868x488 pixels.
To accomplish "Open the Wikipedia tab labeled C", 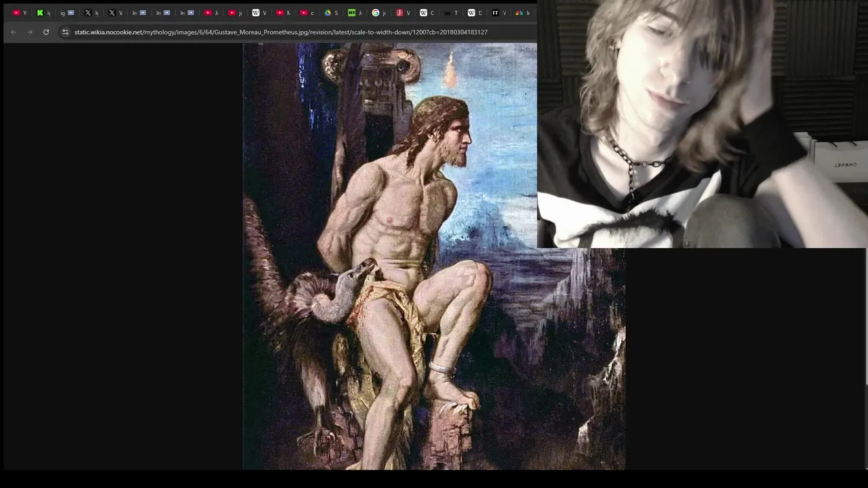I will coord(427,13).
